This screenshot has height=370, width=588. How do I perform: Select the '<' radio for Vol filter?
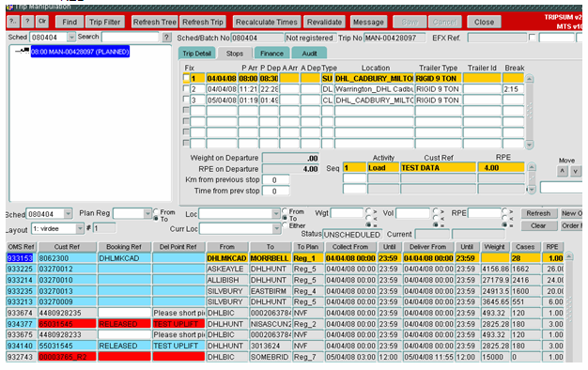pyautogui.click(x=436, y=218)
